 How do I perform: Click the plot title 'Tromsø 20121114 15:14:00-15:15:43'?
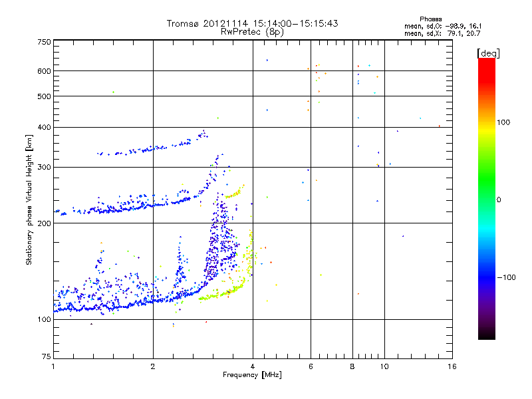(x=252, y=23)
